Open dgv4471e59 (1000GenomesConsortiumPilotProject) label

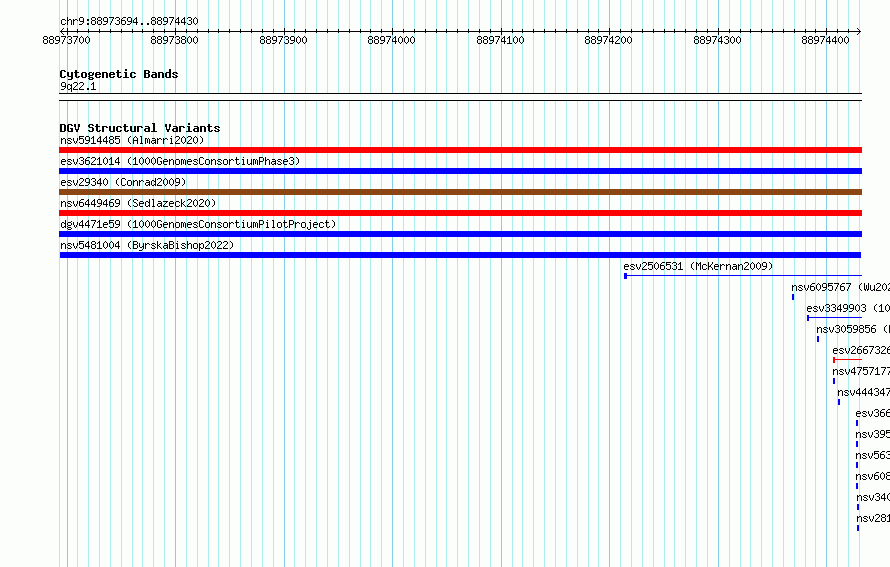coord(198,224)
